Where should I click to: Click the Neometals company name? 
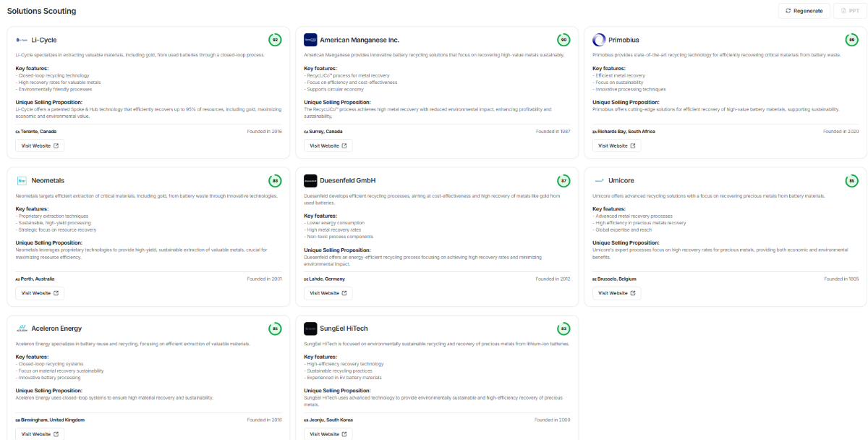point(48,181)
